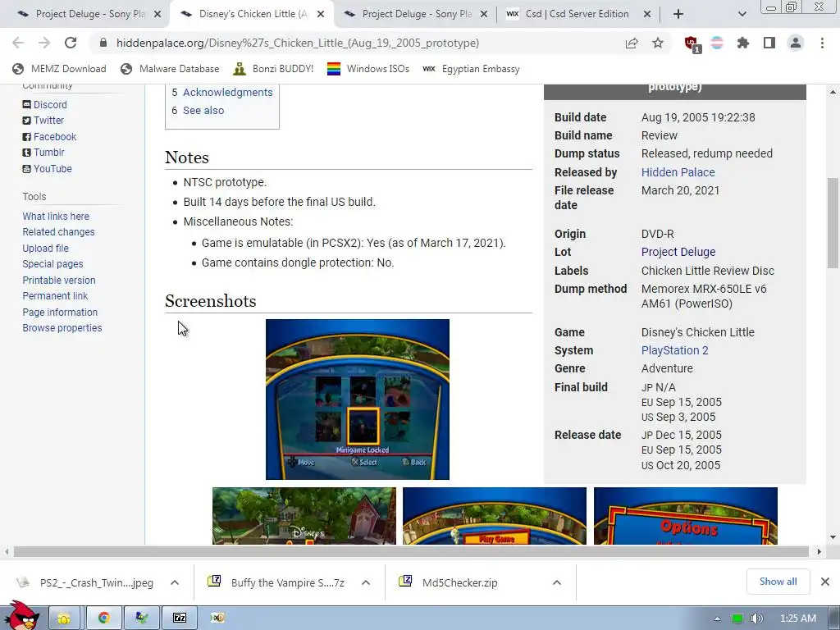The height and width of the screenshot is (630, 840).
Task: Open the Bonzi BUDDY! bookmark
Action: coord(273,69)
